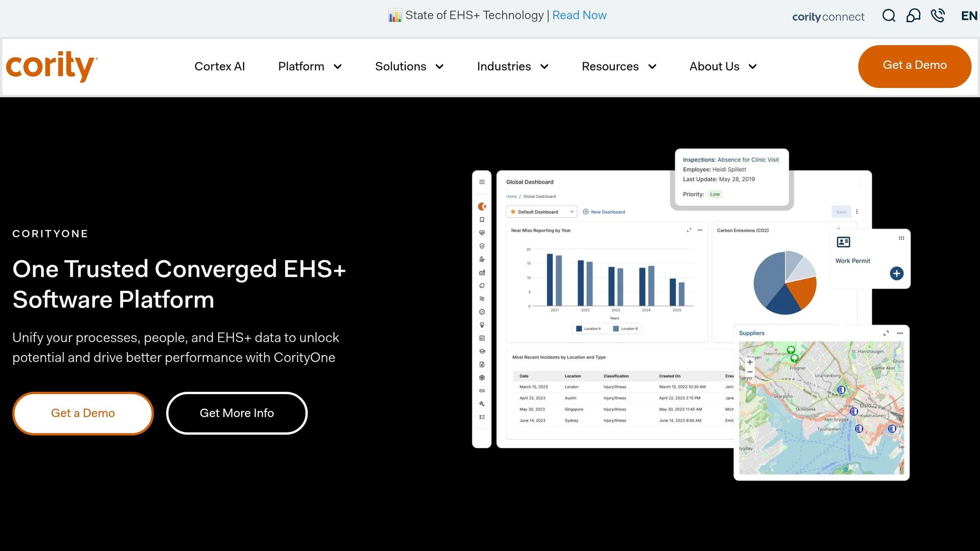Select the graduation cap sidebar icon

(482, 351)
